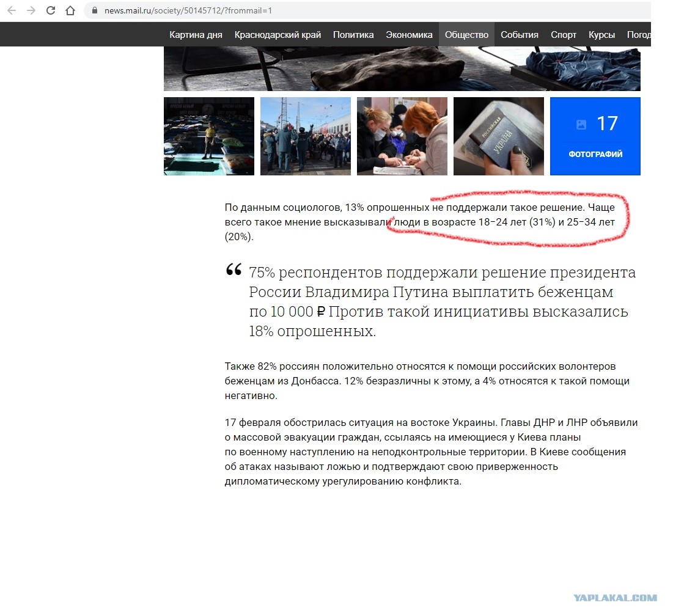Click the browser forward arrow
Screen dimensions: 673x616
31,10
